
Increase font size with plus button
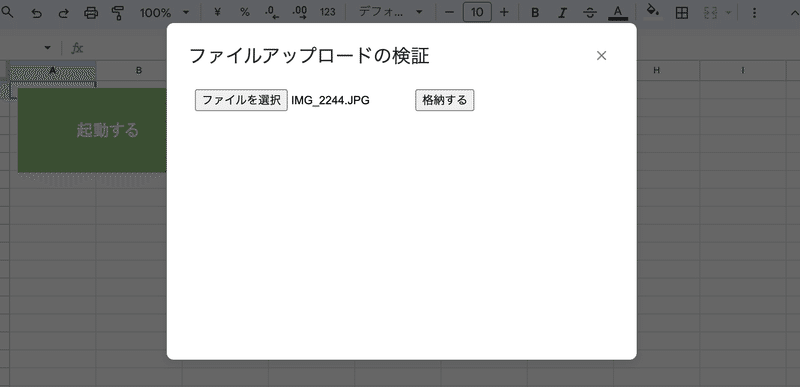click(x=504, y=12)
